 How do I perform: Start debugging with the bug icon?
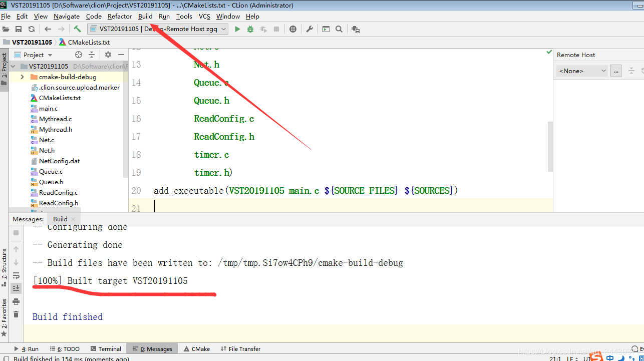250,29
